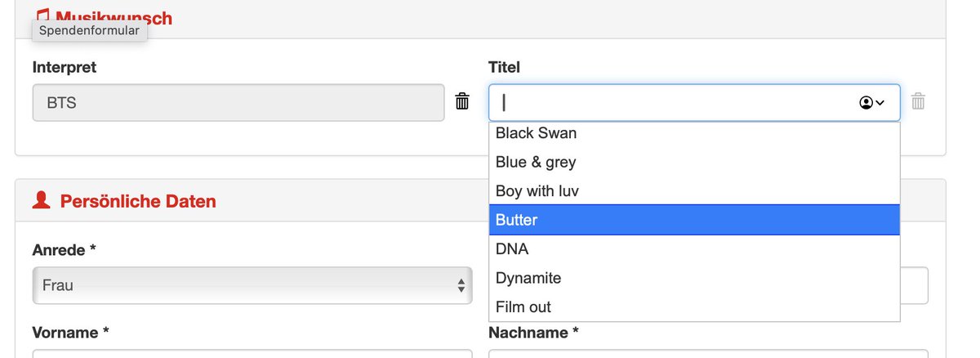Select the highlighted Butter option
This screenshot has width=980, height=358.
[x=694, y=220]
